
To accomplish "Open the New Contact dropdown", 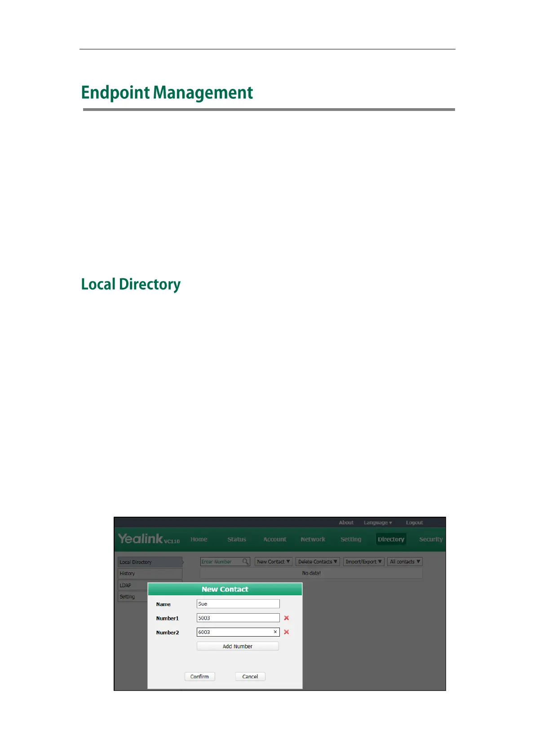I will 274,562.
